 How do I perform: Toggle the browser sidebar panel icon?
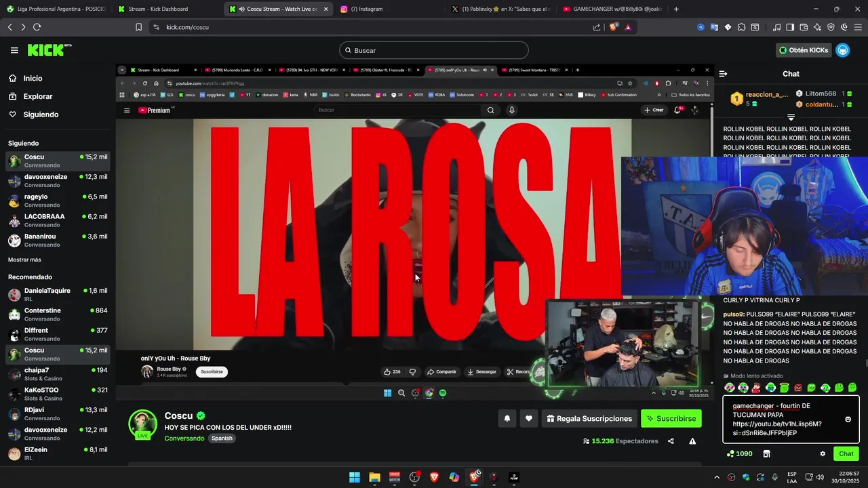click(x=790, y=27)
